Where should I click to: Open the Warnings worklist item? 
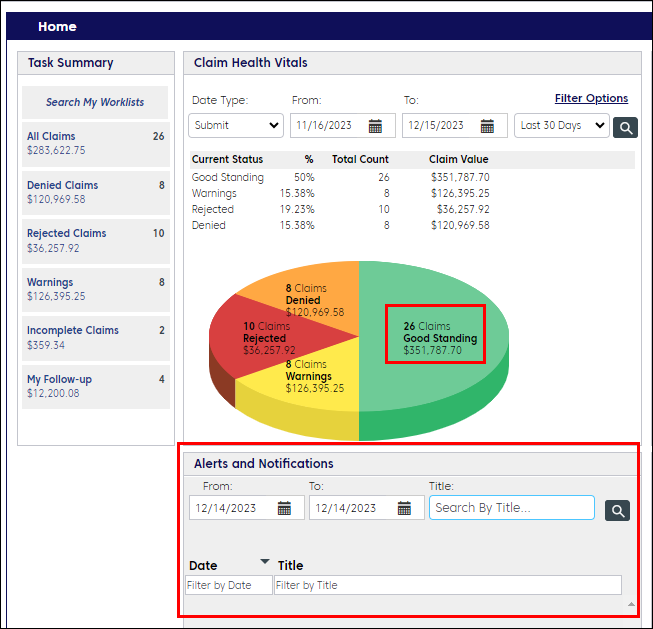click(x=95, y=289)
